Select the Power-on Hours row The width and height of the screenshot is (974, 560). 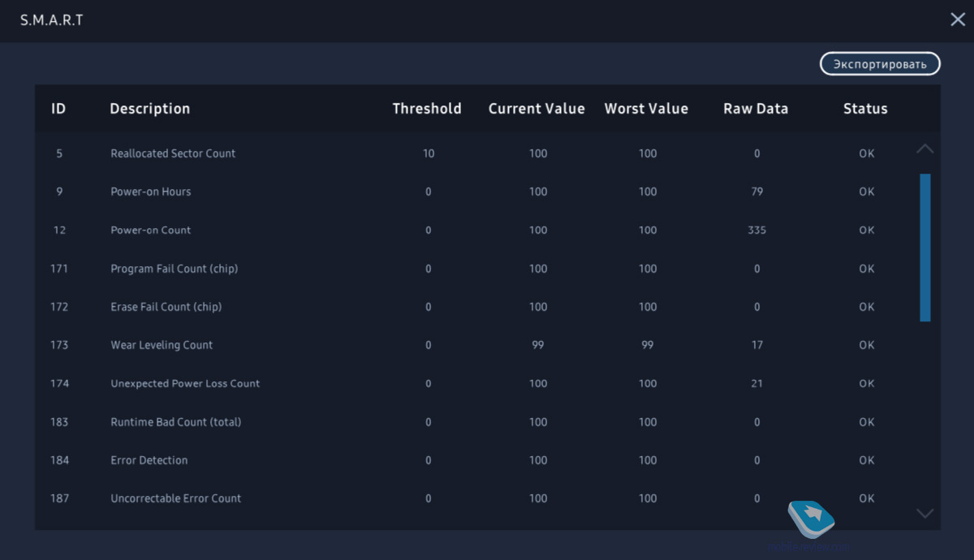click(x=151, y=192)
